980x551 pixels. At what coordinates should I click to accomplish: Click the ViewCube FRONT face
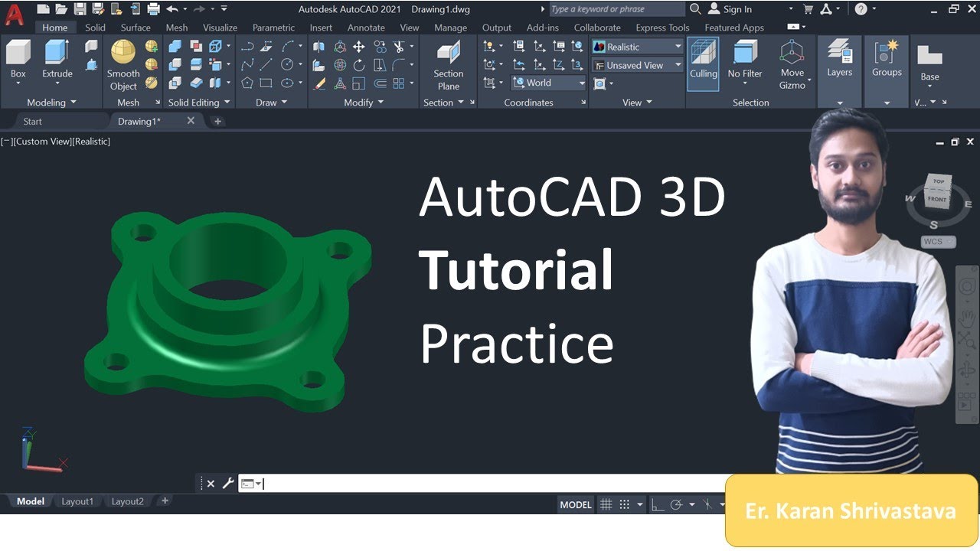pyautogui.click(x=937, y=200)
